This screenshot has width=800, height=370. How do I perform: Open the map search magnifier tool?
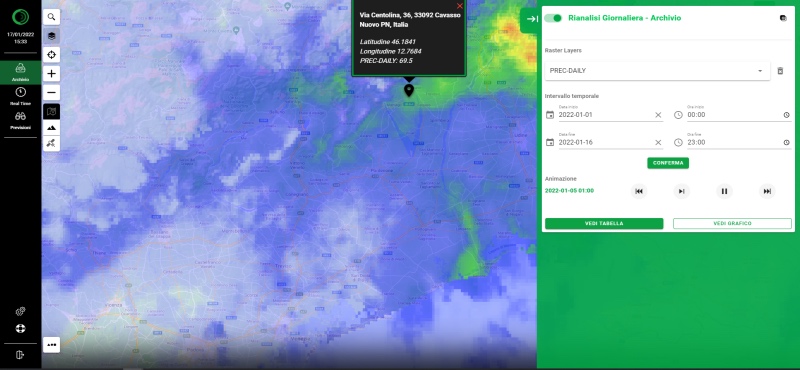(x=52, y=17)
